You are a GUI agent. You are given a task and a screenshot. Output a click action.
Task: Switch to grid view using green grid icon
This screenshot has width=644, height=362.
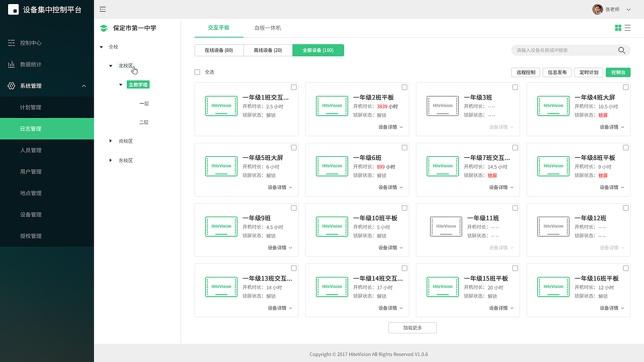pos(618,27)
